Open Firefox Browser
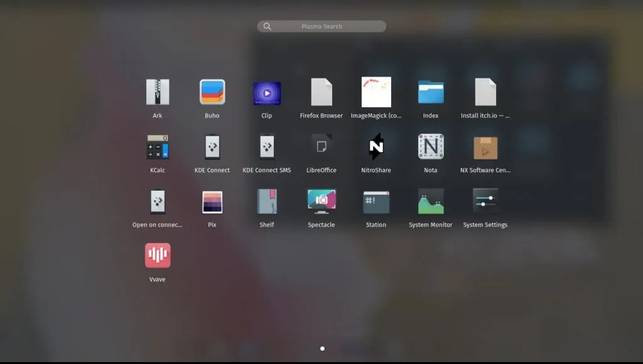 click(321, 93)
